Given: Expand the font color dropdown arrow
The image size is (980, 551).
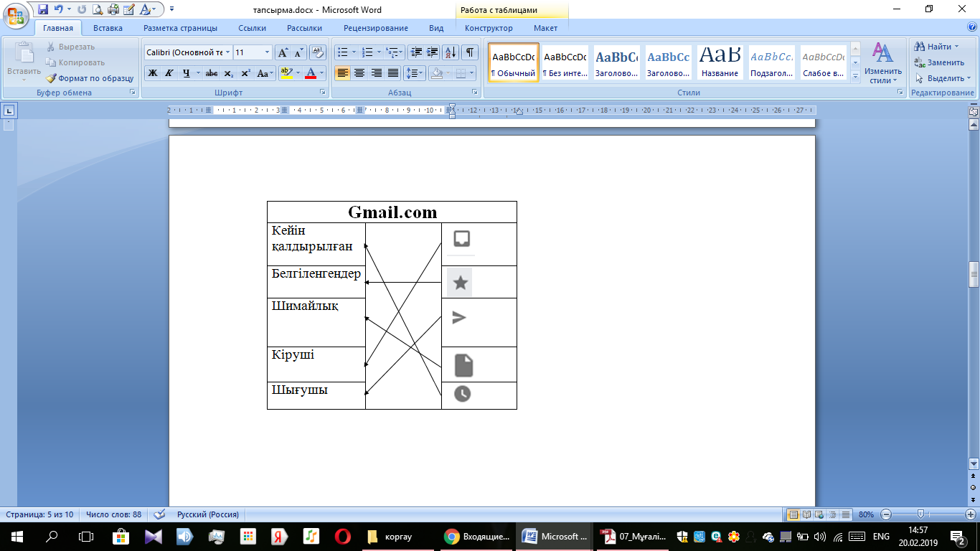Looking at the screenshot, I should tap(323, 73).
